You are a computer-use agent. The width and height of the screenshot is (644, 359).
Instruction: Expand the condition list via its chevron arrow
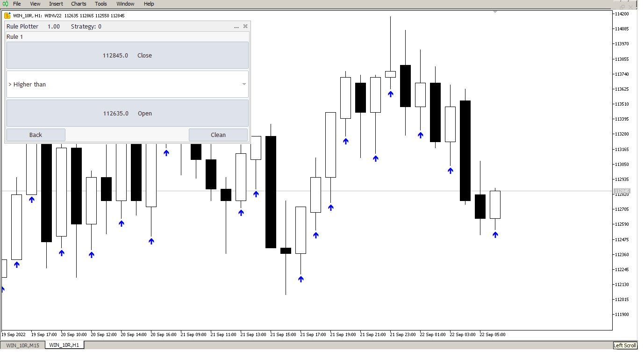point(244,84)
